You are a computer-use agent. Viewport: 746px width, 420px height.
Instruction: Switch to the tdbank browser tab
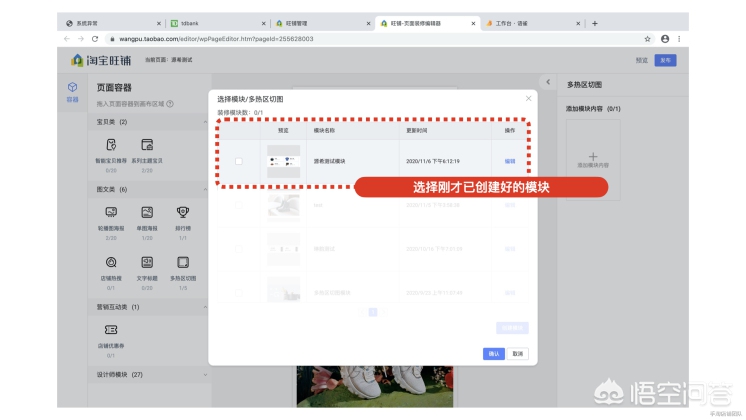[x=217, y=23]
